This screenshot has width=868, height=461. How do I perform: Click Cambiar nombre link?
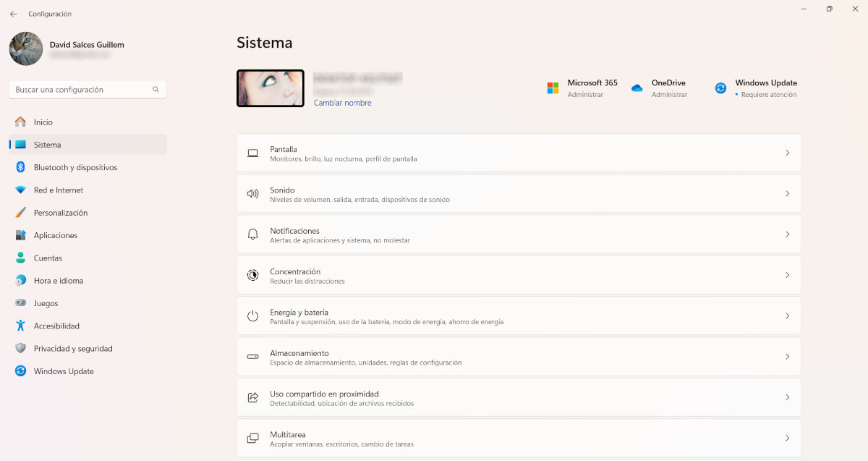click(x=341, y=103)
